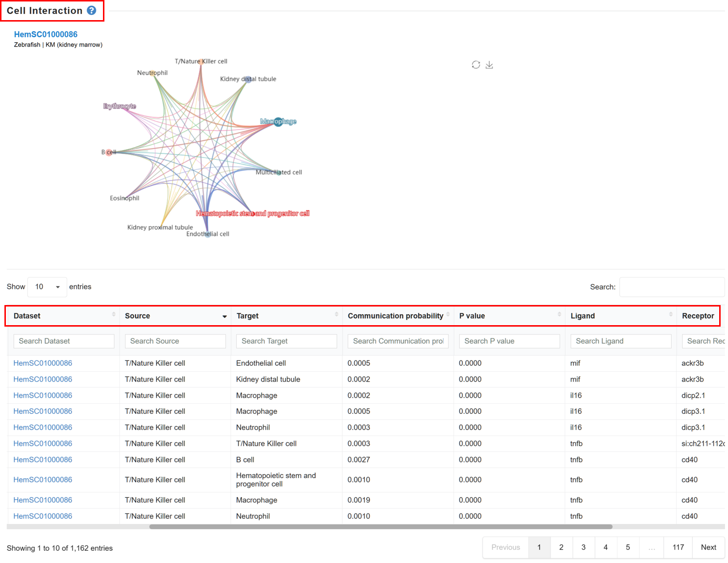The height and width of the screenshot is (563, 728).
Task: Open HemSC01000086 link in first row
Action: 43,363
